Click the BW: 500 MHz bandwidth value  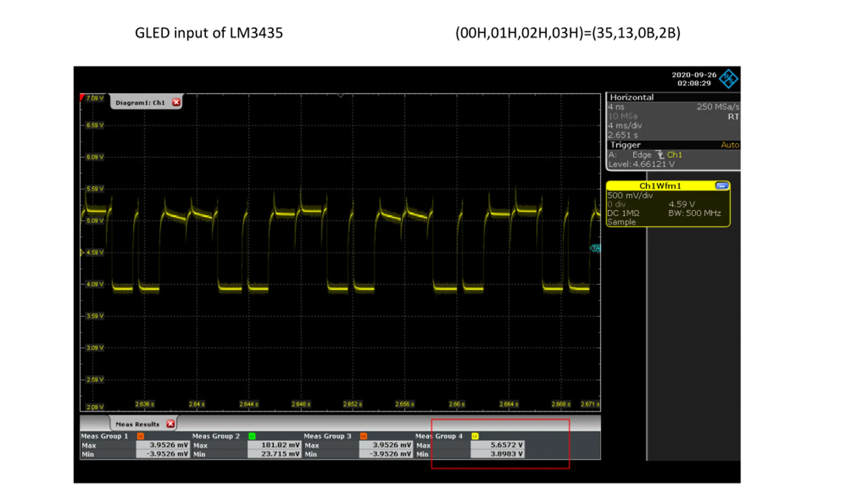(694, 213)
